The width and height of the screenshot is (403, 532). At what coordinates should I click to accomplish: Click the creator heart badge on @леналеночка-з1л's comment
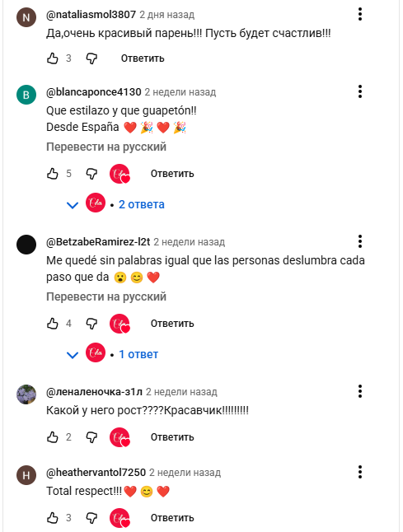pos(119,437)
